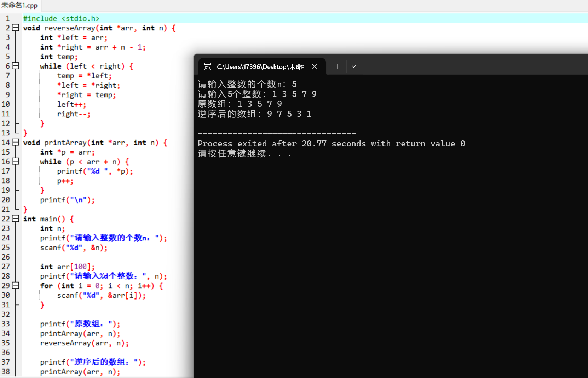Click line number 1 in the gutter
The image size is (588, 378).
(x=8, y=18)
